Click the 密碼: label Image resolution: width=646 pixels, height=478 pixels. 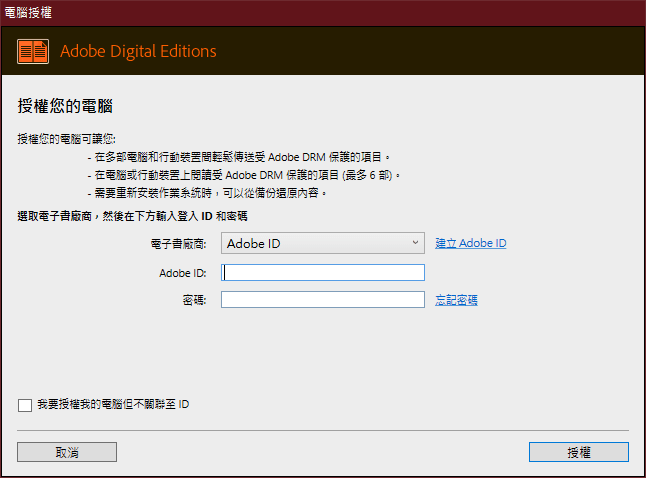tap(194, 300)
